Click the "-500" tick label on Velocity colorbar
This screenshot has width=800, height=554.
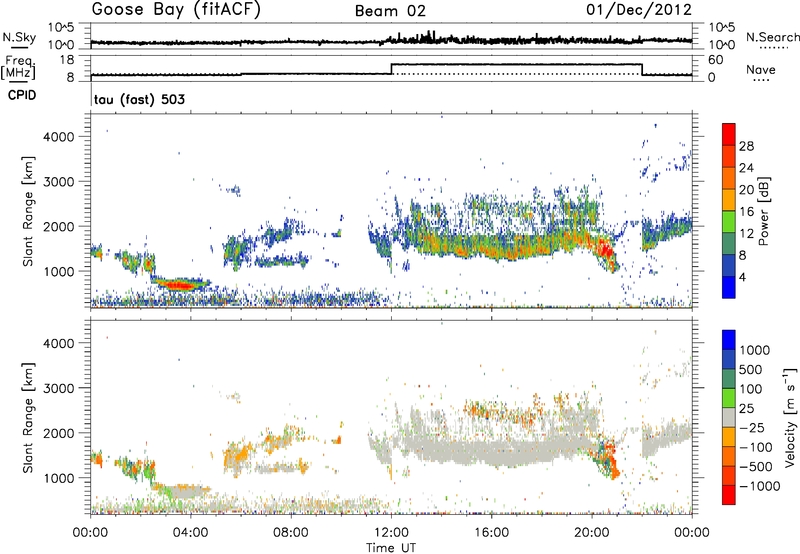tap(756, 467)
